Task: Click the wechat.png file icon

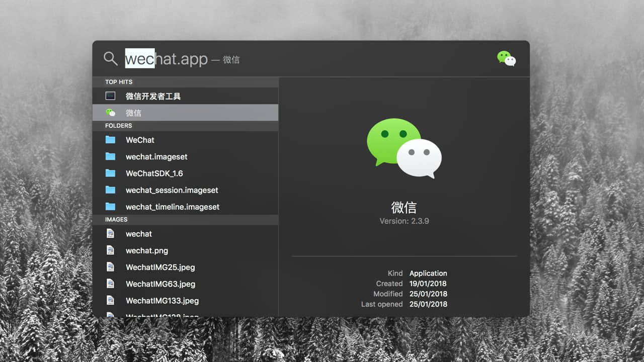Action: coord(110,250)
